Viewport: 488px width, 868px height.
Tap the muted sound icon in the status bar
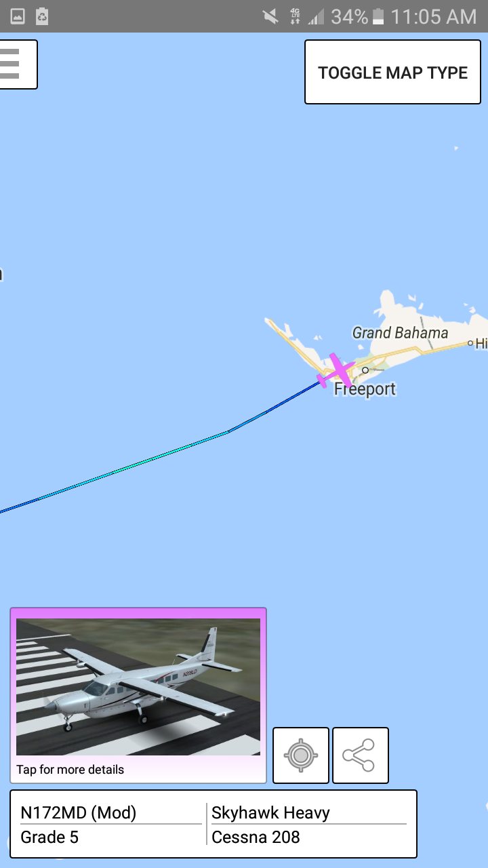point(270,16)
